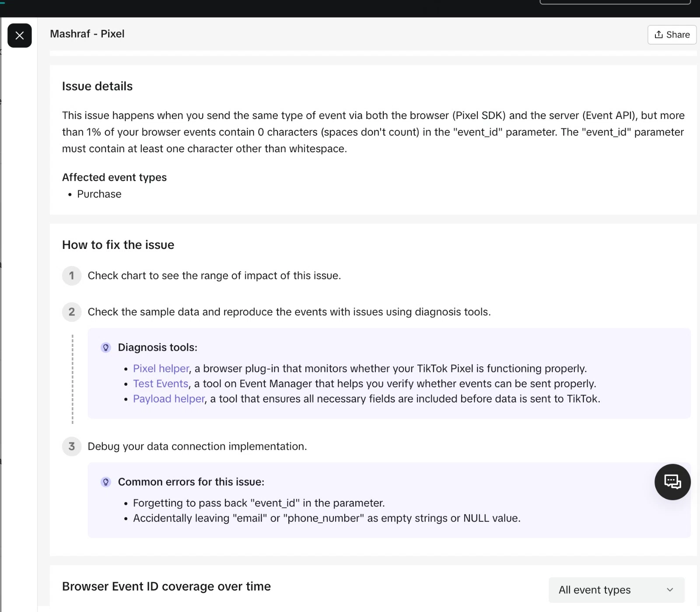Click the chevron arrow in event types dropdown

pyautogui.click(x=670, y=590)
